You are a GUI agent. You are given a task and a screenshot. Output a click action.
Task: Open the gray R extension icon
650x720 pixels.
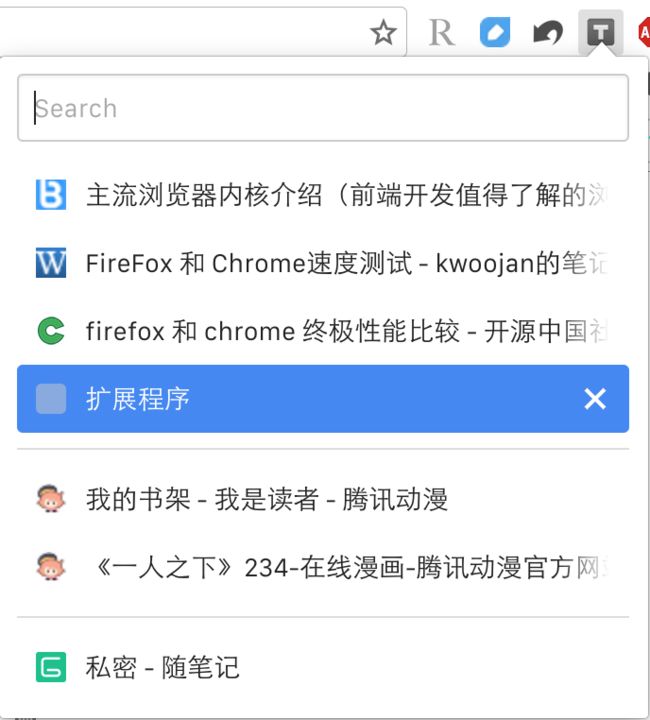(x=442, y=33)
